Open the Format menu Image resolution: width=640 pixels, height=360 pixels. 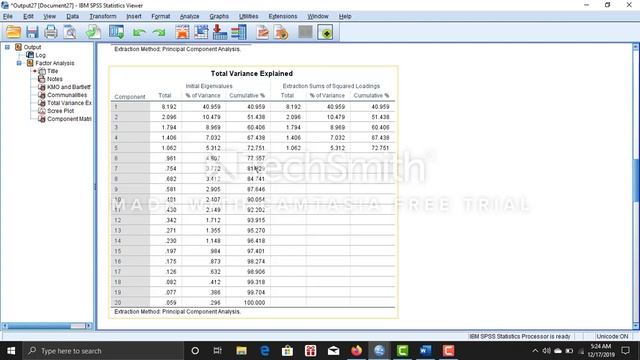160,16
